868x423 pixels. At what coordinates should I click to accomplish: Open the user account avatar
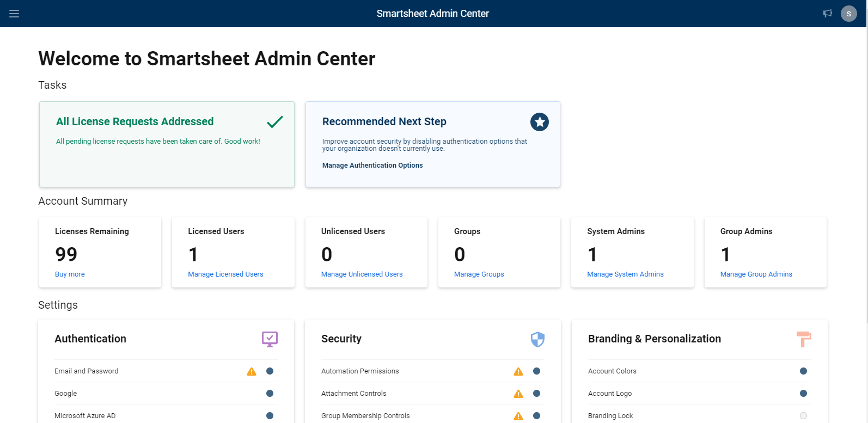click(x=849, y=14)
